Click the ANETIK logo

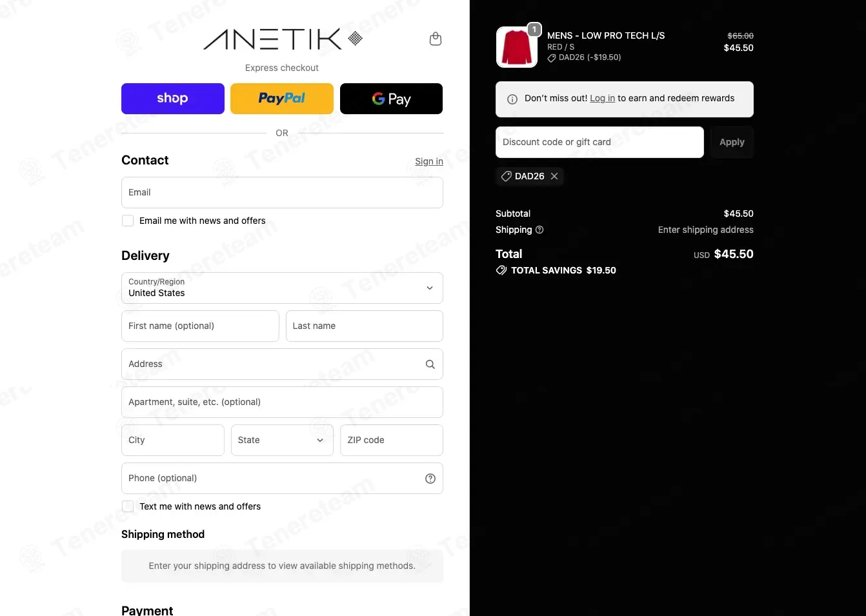pos(283,39)
